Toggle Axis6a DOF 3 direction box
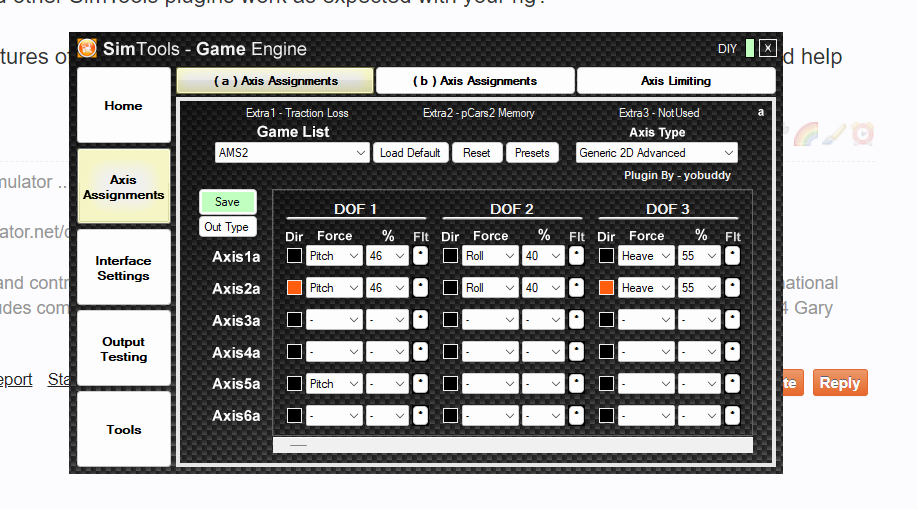This screenshot has width=918, height=509. pos(607,415)
